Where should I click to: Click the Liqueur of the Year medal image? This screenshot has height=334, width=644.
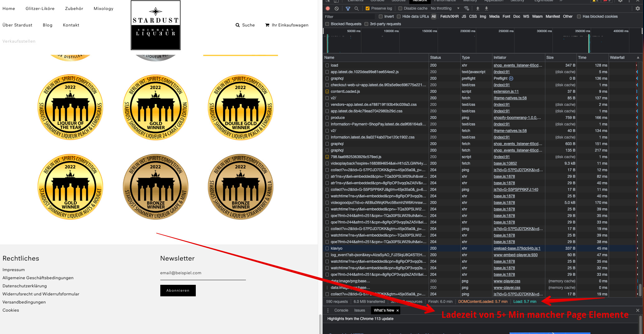[71, 107]
